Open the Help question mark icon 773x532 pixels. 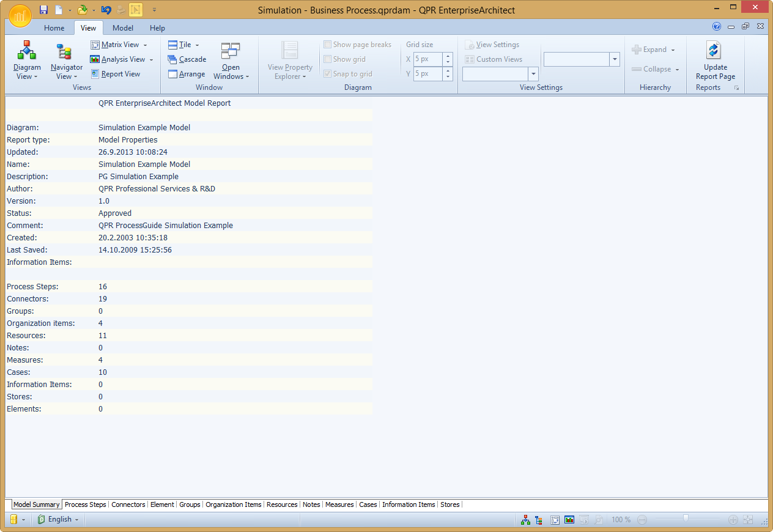(x=717, y=26)
